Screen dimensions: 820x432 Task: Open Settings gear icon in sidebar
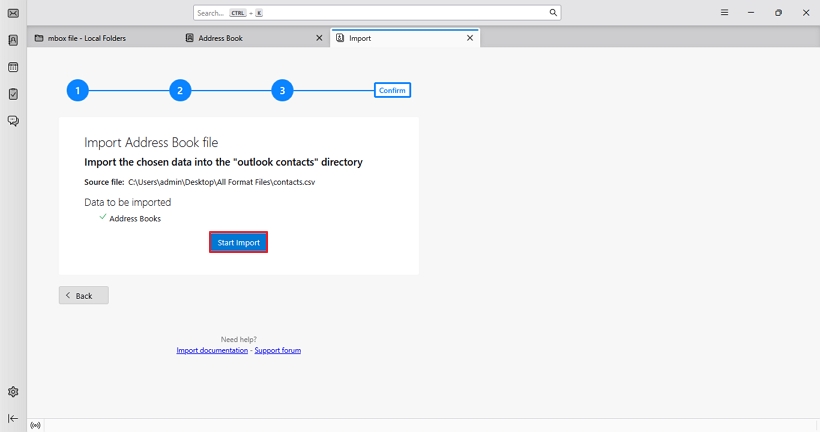point(13,392)
